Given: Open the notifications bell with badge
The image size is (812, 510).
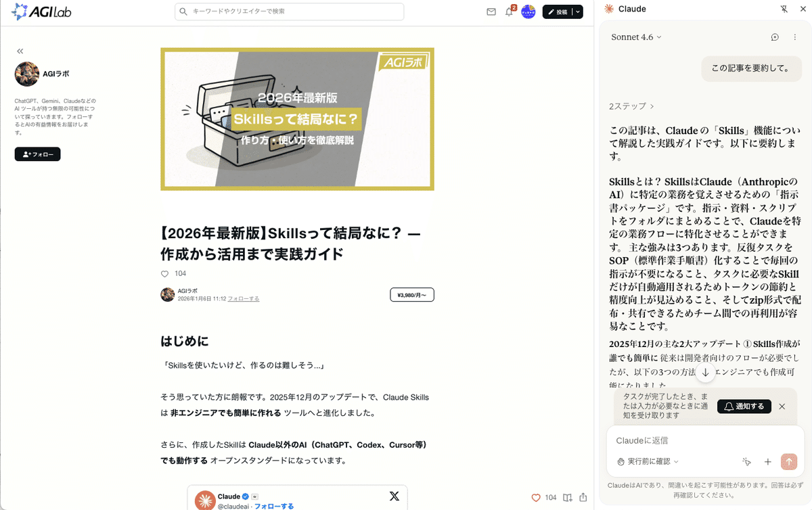Looking at the screenshot, I should point(510,11).
